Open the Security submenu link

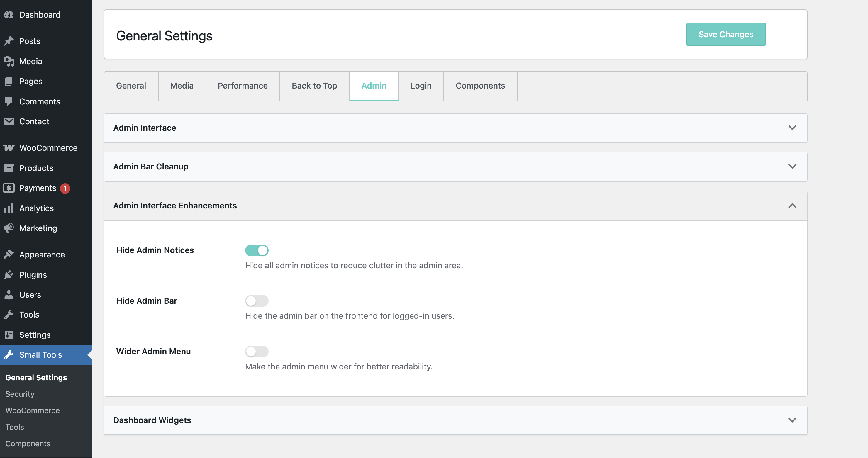pos(20,393)
